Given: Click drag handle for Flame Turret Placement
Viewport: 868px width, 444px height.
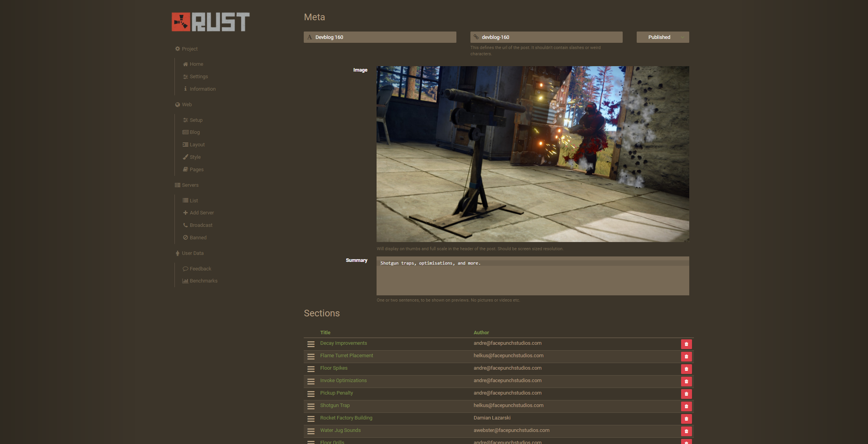Looking at the screenshot, I should coord(311,356).
